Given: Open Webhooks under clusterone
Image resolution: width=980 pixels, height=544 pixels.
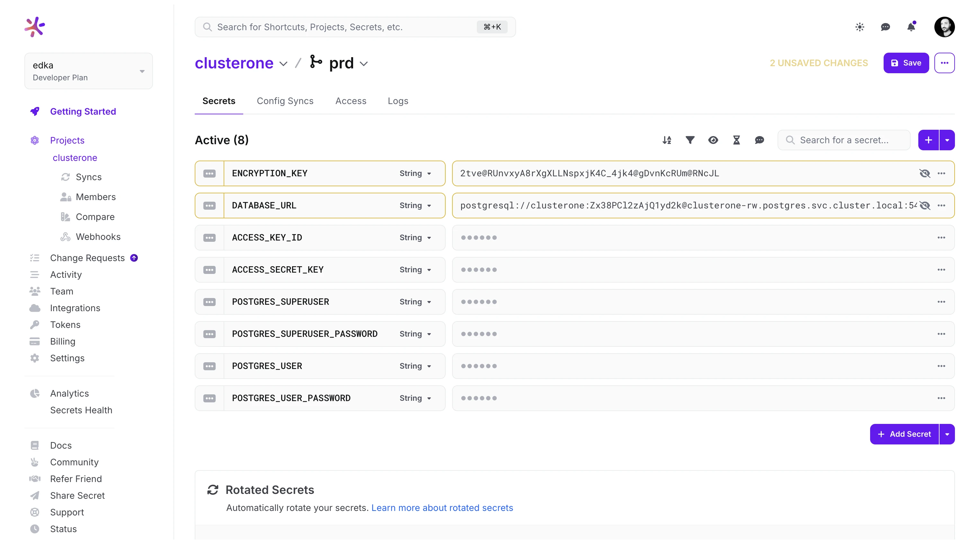Looking at the screenshot, I should pyautogui.click(x=98, y=237).
